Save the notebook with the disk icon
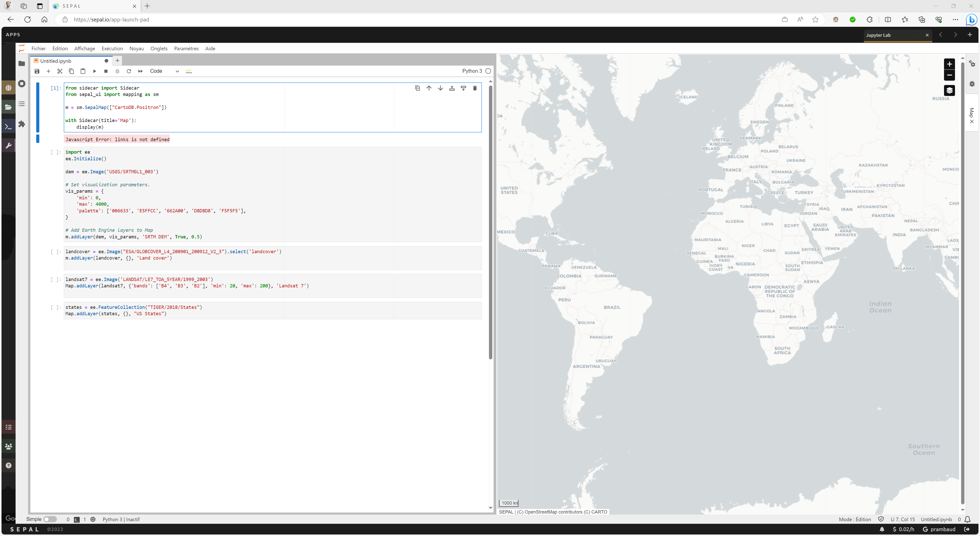980x536 pixels. [37, 71]
